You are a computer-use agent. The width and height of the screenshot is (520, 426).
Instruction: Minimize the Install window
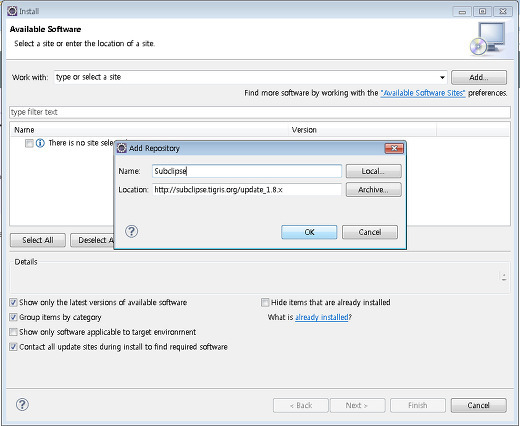click(462, 12)
